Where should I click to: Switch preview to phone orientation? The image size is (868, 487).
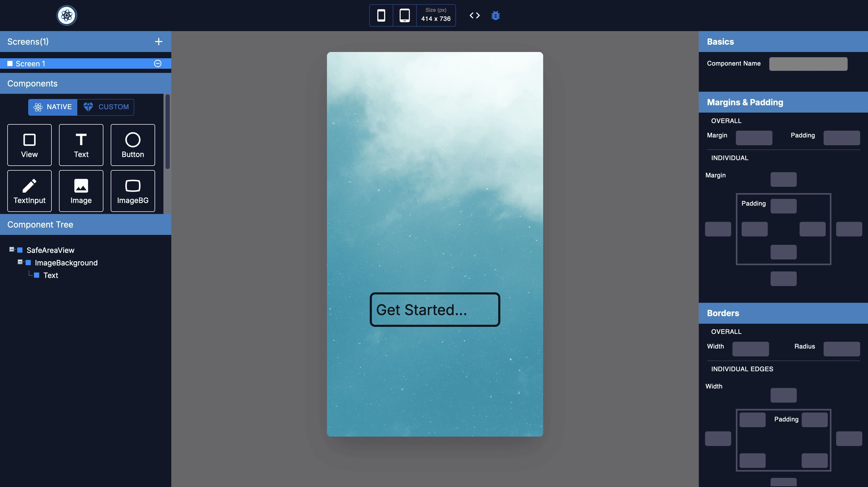pyautogui.click(x=381, y=15)
